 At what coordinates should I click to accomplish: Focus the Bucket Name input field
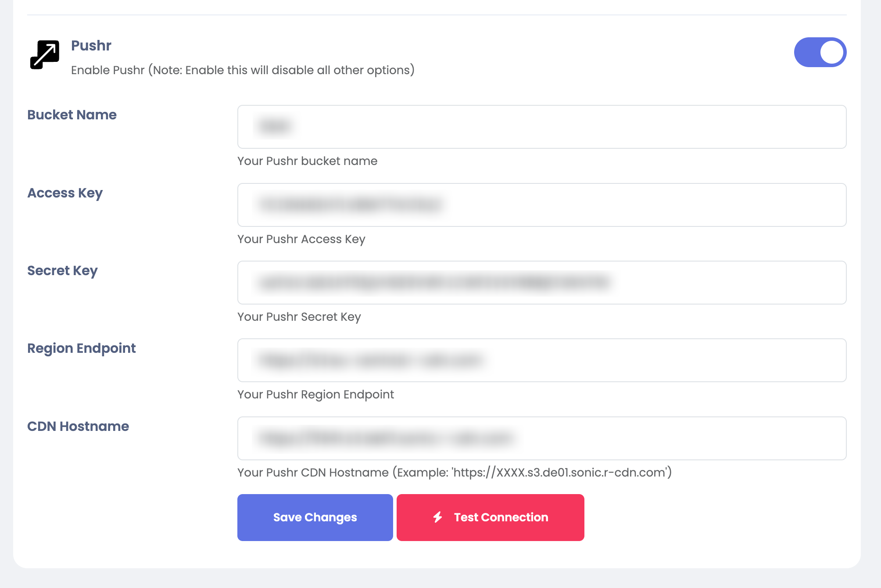coord(541,127)
